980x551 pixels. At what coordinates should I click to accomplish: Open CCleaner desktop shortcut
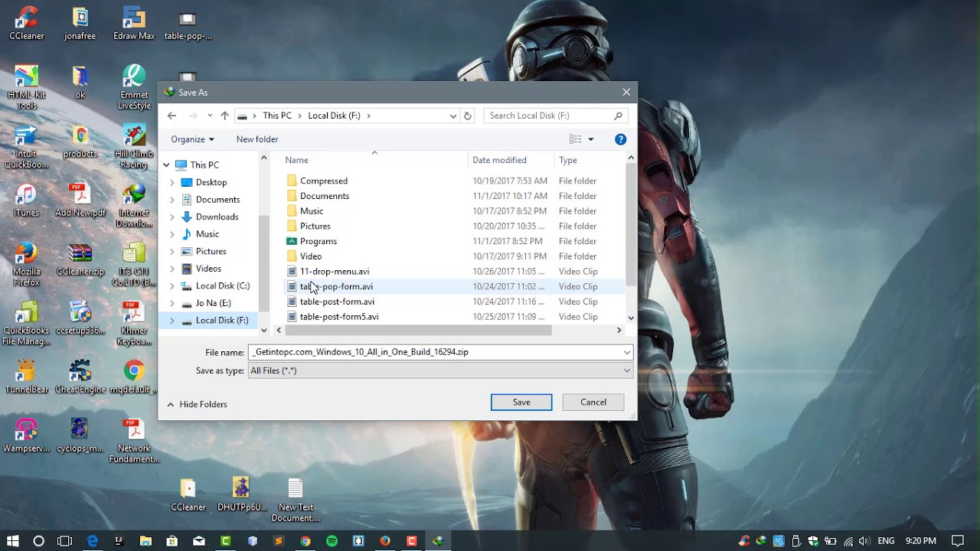coord(27,23)
